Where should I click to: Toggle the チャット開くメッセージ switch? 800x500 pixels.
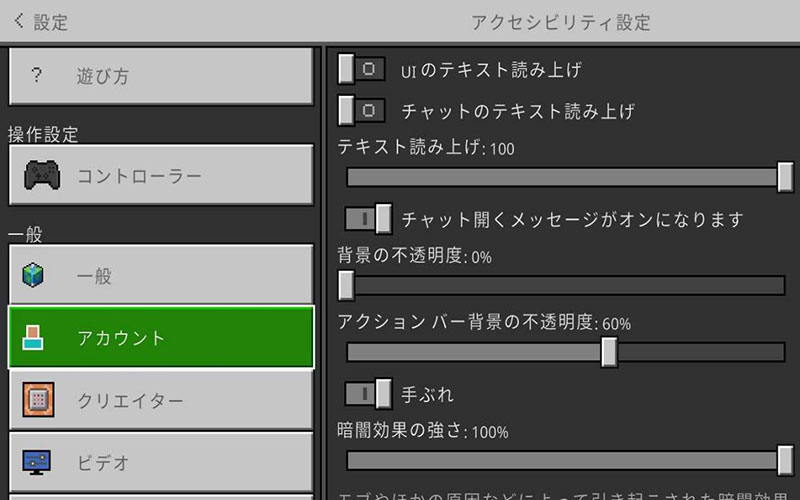[368, 218]
